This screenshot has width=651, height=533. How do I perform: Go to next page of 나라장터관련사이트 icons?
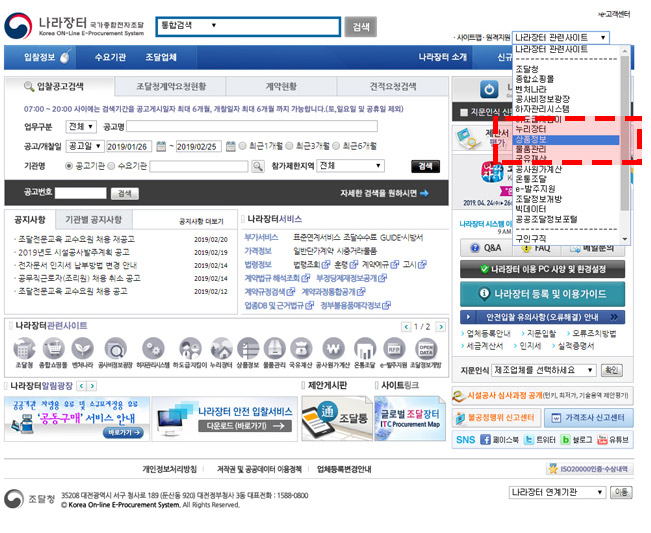(441, 327)
